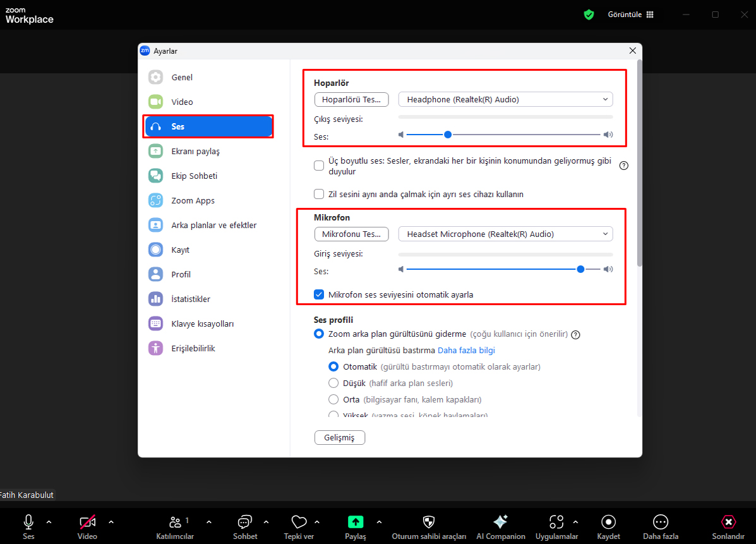Image resolution: width=756 pixels, height=544 pixels.
Task: Open Oturum sahibi araçları shield icon
Action: (429, 522)
